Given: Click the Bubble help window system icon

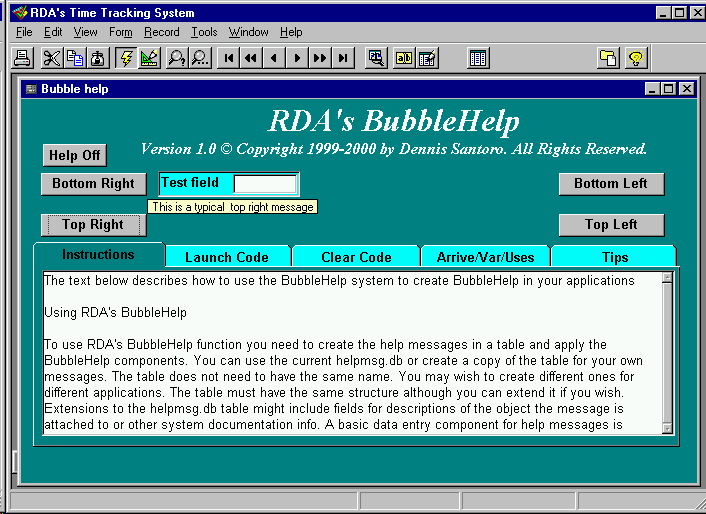Looking at the screenshot, I should tap(31, 89).
